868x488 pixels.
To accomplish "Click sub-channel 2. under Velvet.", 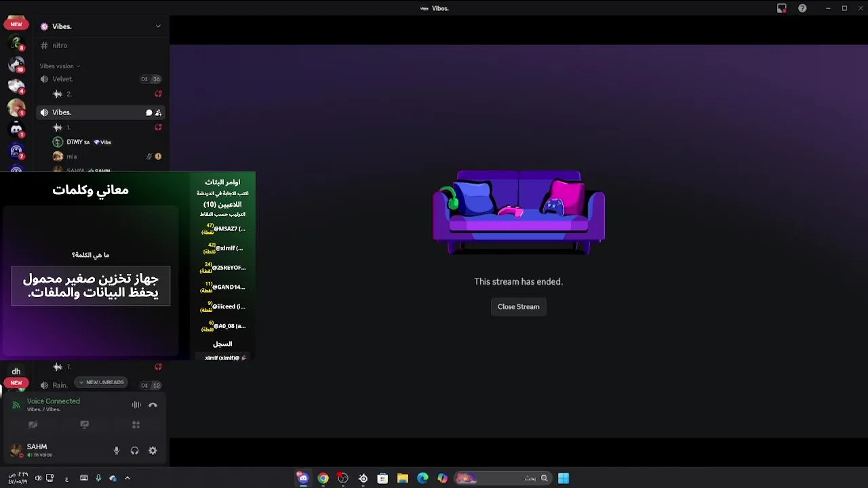I will click(101, 94).
